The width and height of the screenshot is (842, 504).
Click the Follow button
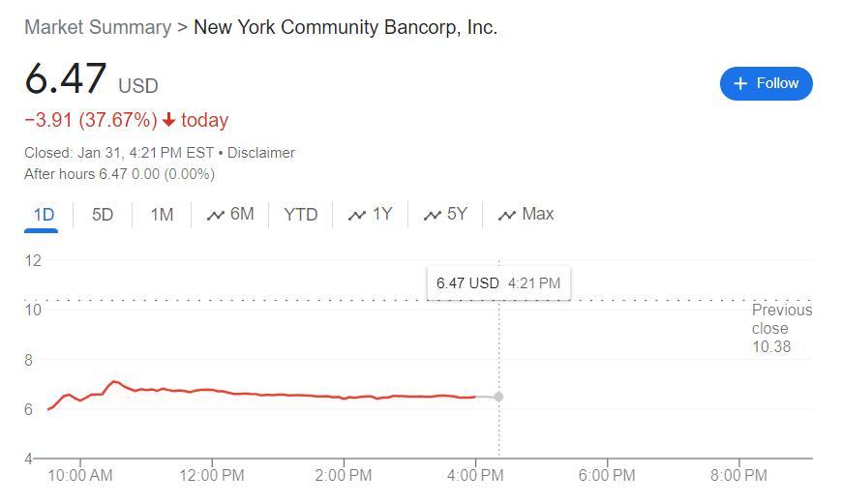pos(766,83)
